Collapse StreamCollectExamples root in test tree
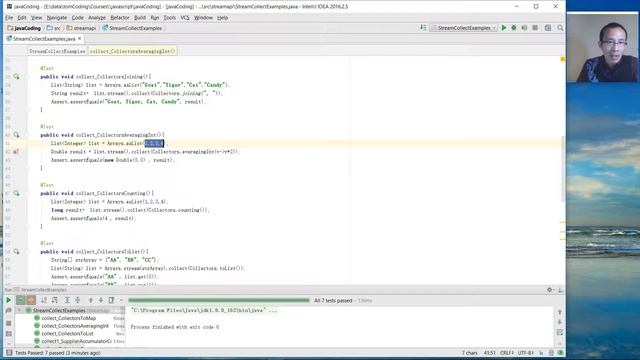640x360 pixels. tap(19, 311)
